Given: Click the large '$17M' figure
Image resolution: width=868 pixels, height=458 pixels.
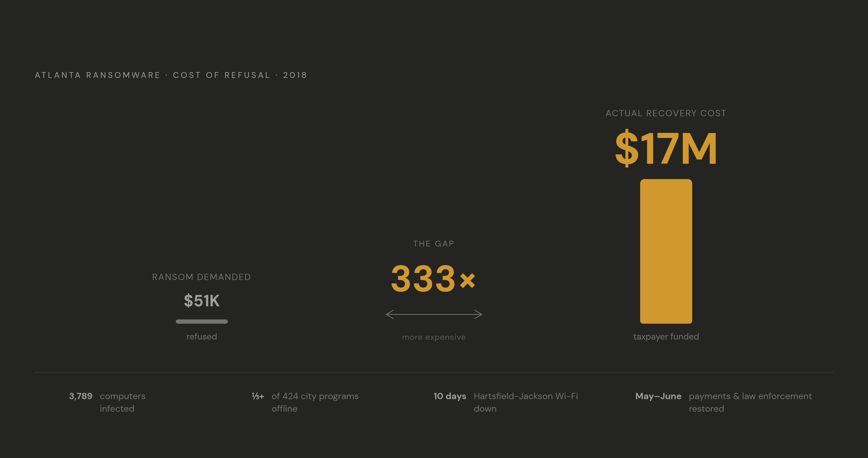Looking at the screenshot, I should 666,148.
